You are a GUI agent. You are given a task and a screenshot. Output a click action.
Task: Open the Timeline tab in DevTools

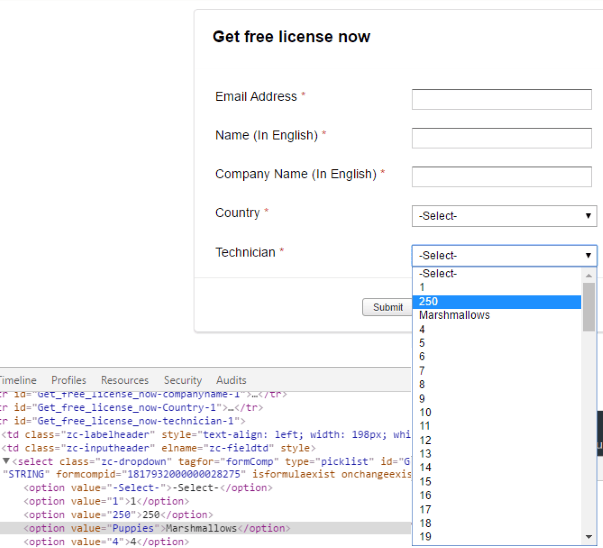tap(18, 380)
